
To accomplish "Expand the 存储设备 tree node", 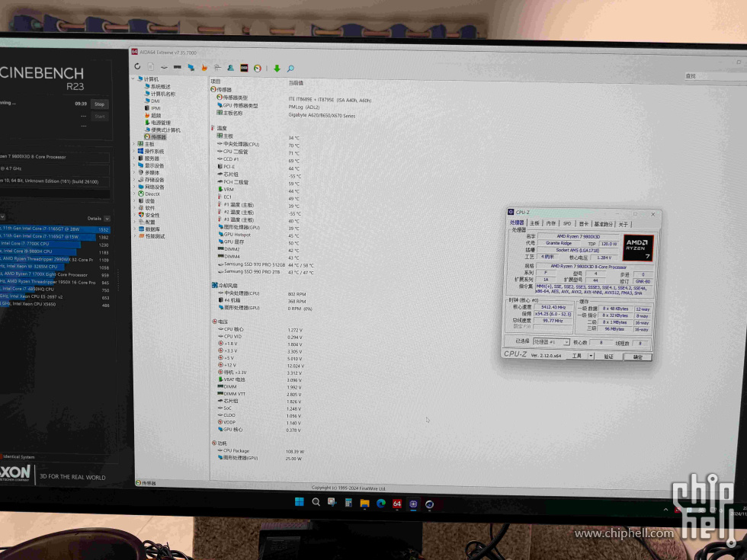I will coord(134,180).
